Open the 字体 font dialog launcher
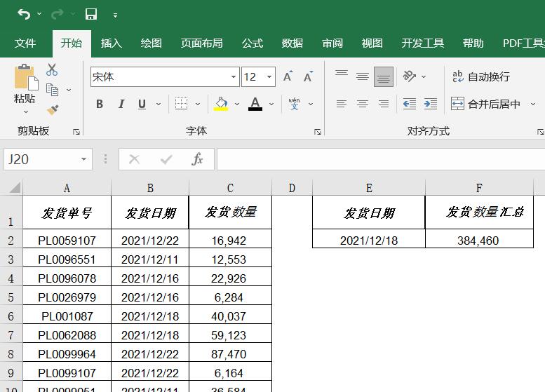Image resolution: width=545 pixels, height=392 pixels. [x=317, y=132]
